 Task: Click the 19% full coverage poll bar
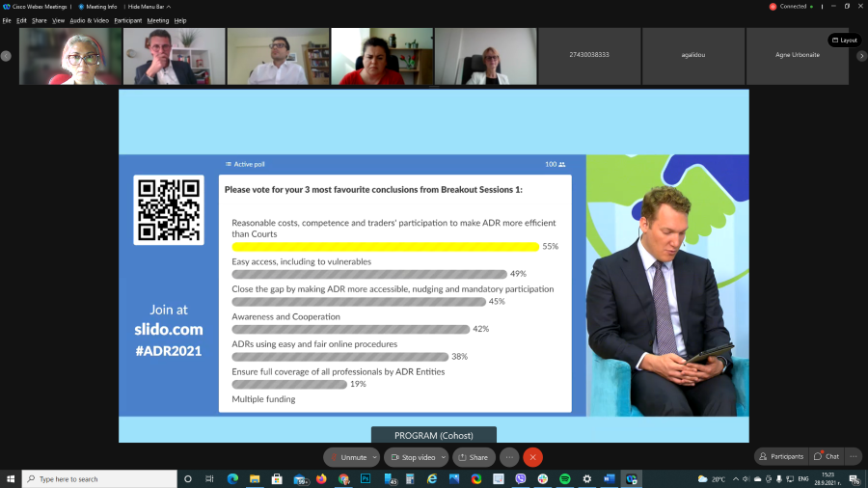point(289,384)
